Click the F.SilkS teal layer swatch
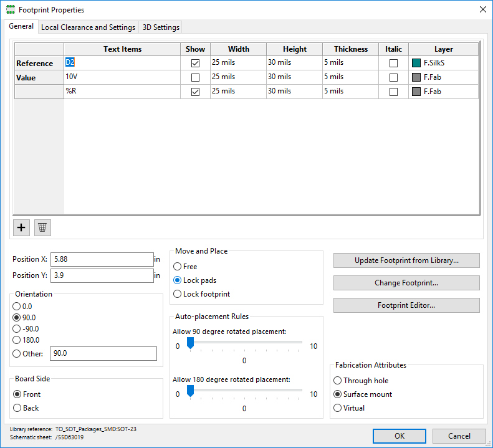Image resolution: width=493 pixels, height=448 pixels. point(416,63)
